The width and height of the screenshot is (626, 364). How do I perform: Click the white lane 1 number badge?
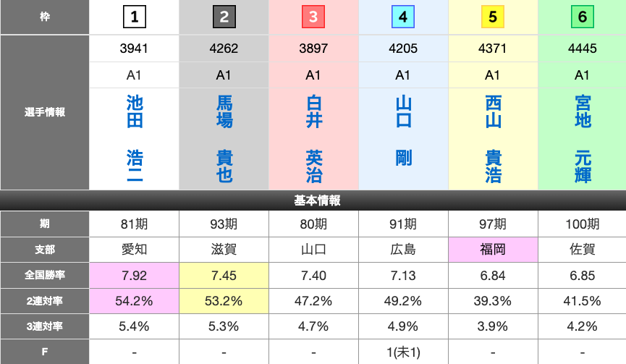pyautogui.click(x=134, y=17)
